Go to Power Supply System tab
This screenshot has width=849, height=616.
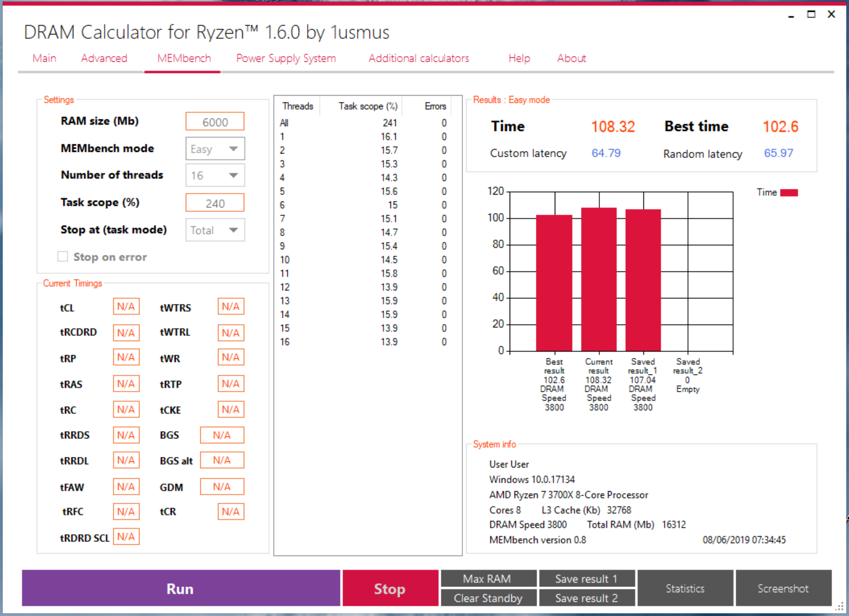point(286,58)
